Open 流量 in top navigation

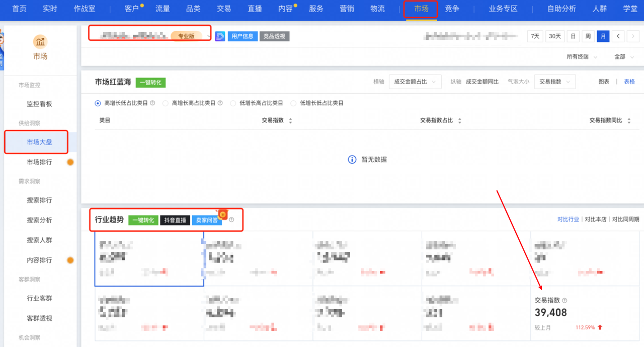(163, 9)
